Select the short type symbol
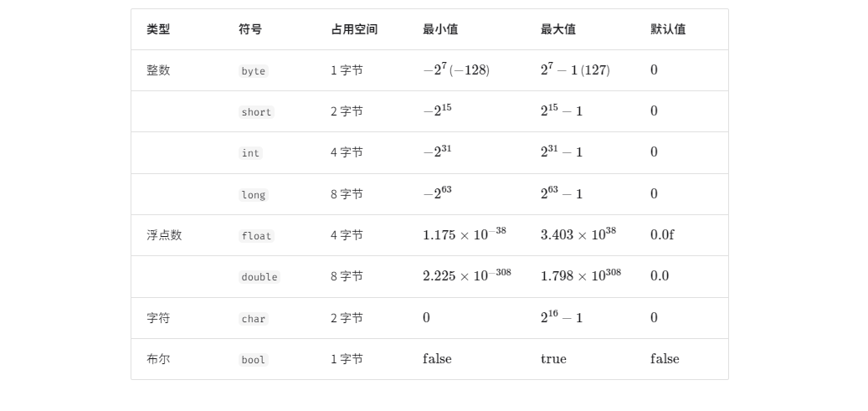Viewport: 868px width, 411px height. click(x=256, y=112)
